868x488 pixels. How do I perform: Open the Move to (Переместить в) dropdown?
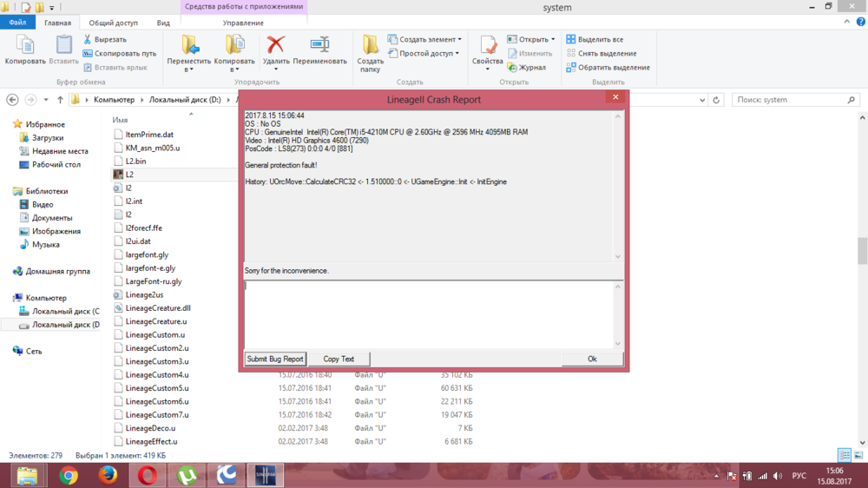[188, 54]
